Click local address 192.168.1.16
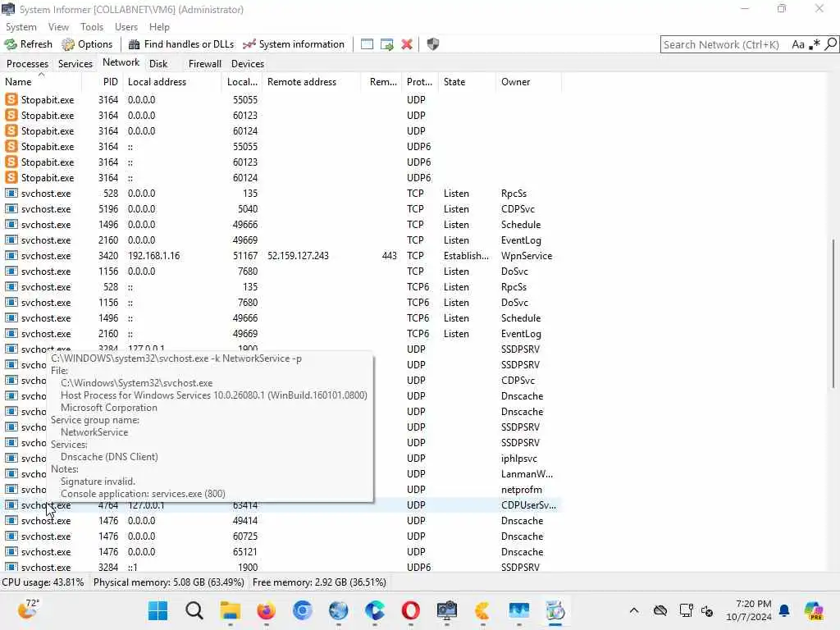Viewport: 840px width, 630px height. (x=153, y=256)
